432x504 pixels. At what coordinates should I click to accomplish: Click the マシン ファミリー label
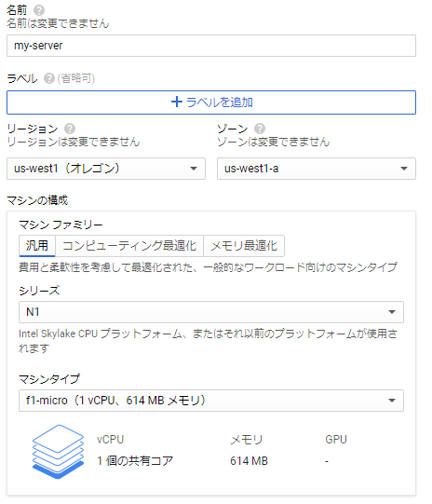coord(61,225)
